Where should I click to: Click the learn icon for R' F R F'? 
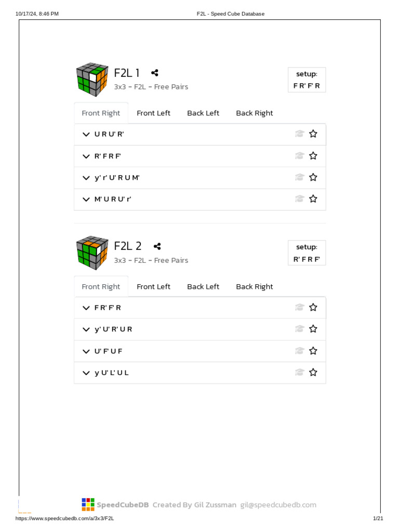coord(299,156)
